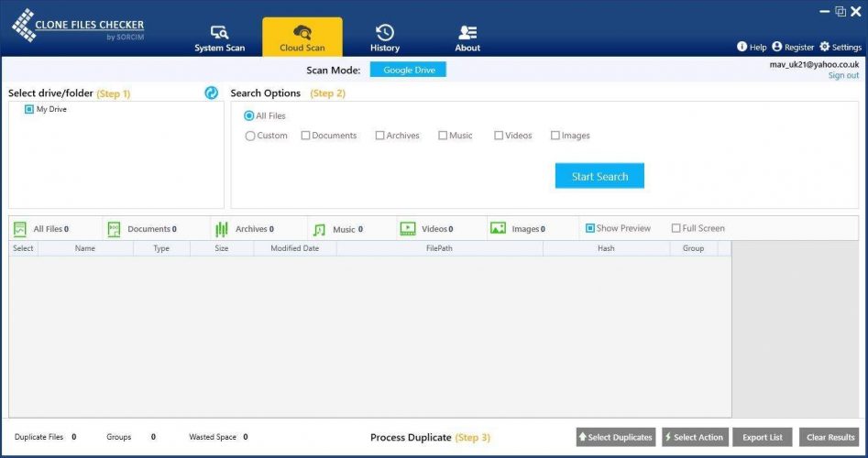Click the Wasted Space status label
868x458 pixels.
click(213, 437)
